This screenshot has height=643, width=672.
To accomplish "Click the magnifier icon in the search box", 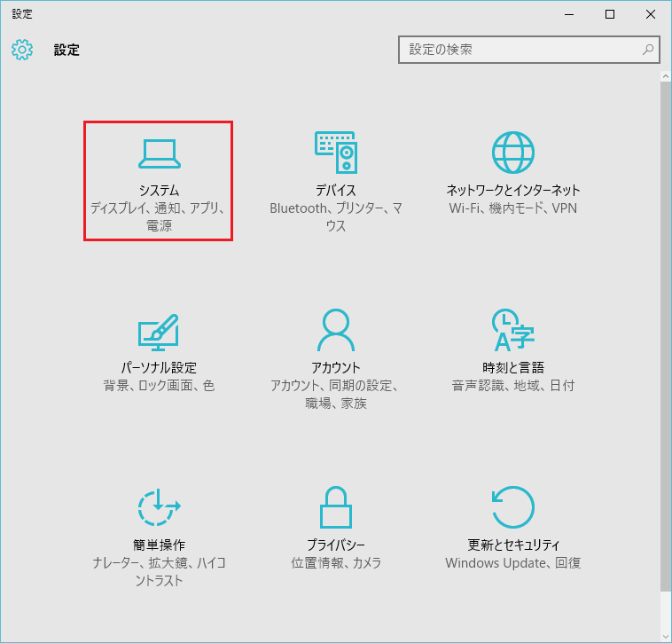I will 648,50.
